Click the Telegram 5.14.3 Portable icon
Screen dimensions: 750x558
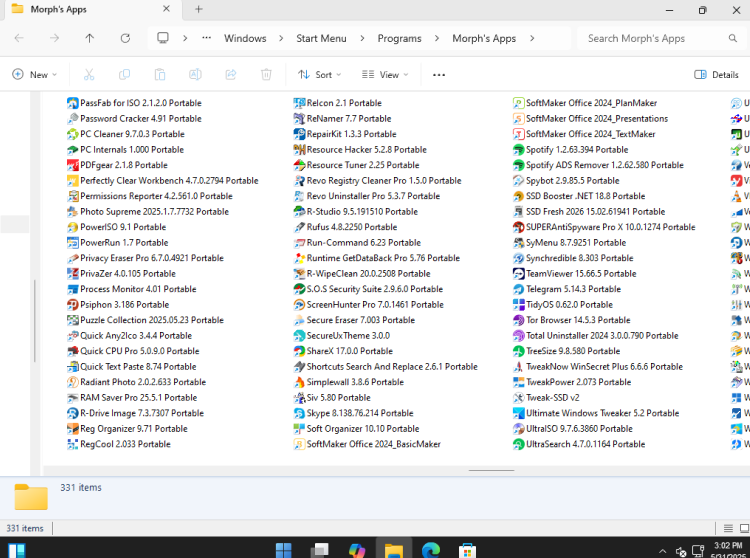[x=518, y=289]
